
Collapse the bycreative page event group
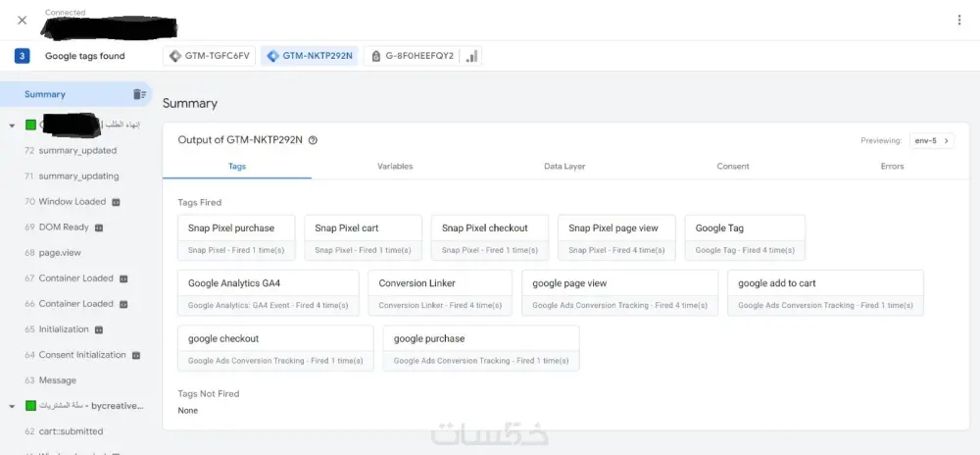tap(12, 406)
